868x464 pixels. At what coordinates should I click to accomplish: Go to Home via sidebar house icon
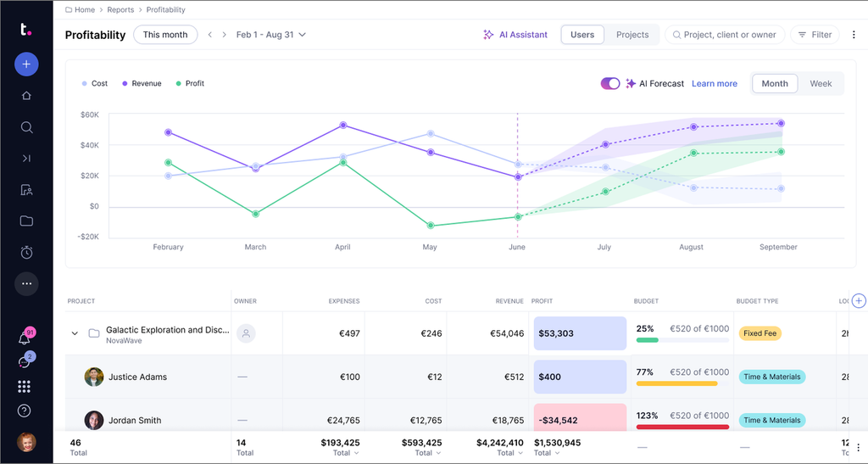pyautogui.click(x=26, y=96)
